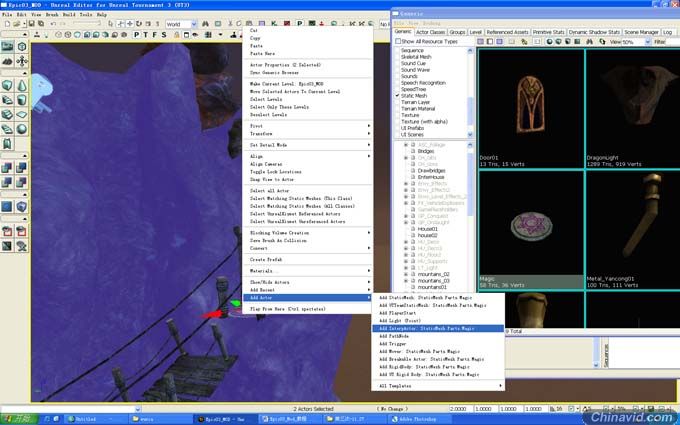Check Speech Recognition resource type
Image resolution: width=680 pixels, height=425 pixels.
(x=397, y=83)
